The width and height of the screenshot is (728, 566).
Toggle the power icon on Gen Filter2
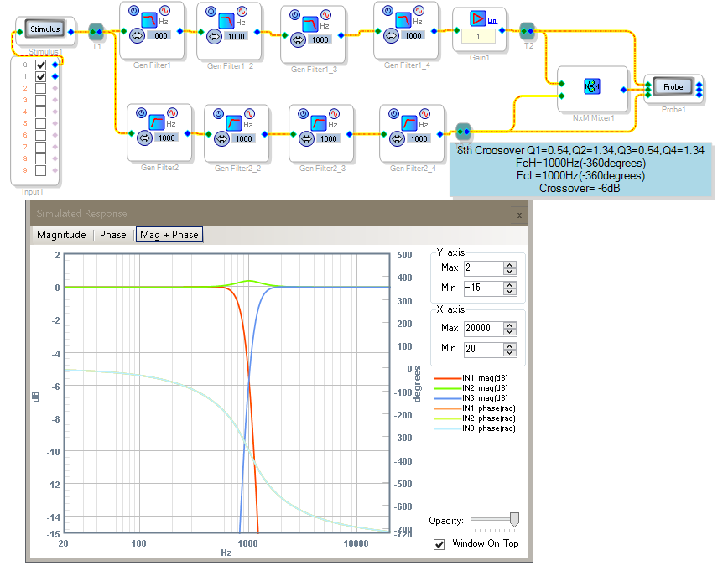click(141, 113)
